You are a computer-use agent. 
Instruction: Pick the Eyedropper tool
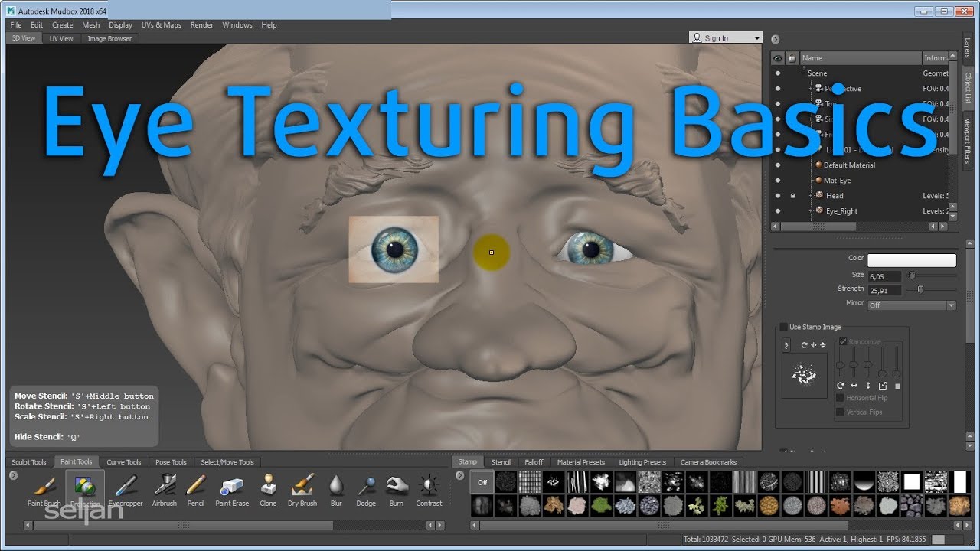point(126,490)
